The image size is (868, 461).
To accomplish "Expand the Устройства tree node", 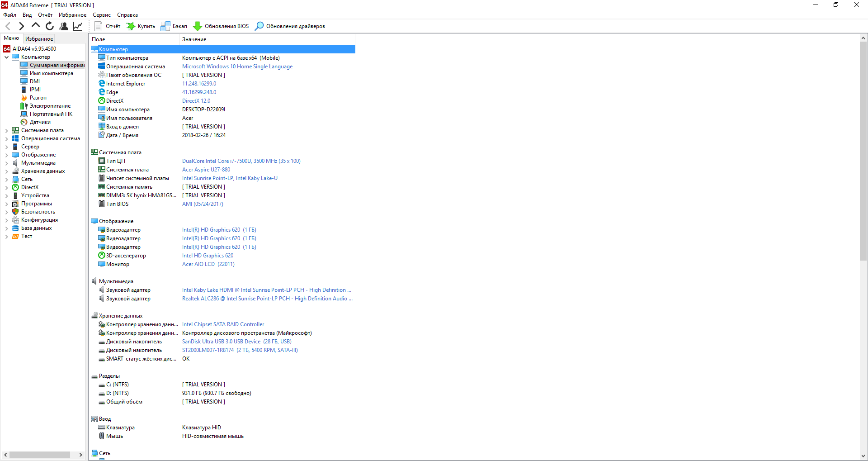I will (x=7, y=195).
